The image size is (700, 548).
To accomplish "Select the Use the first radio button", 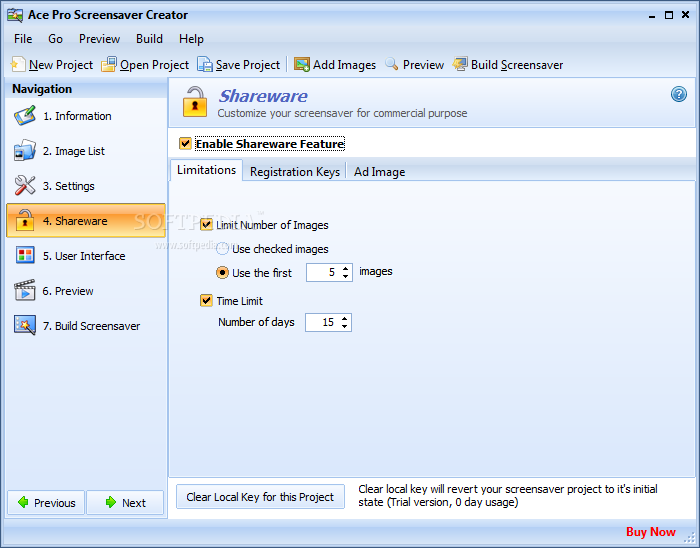I will tap(222, 272).
